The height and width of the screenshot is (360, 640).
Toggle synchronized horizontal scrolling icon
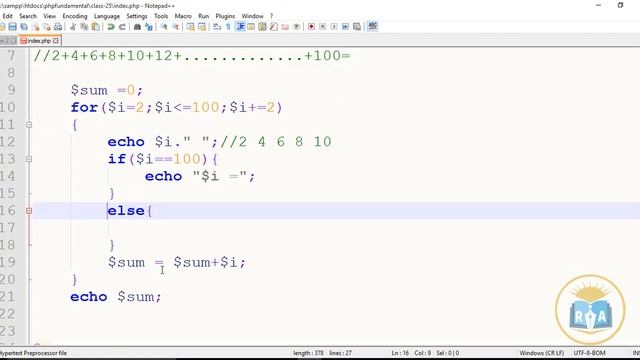(202, 27)
